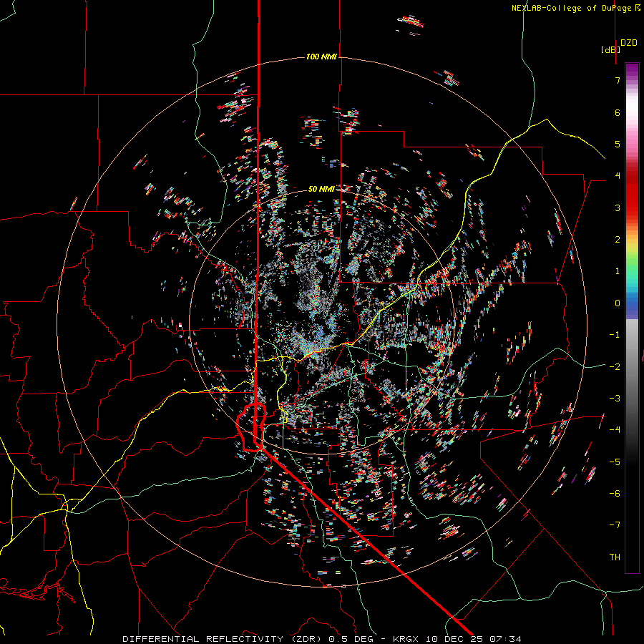Select the 7 dB scale label
Screen dimensions: 644x644
618,80
